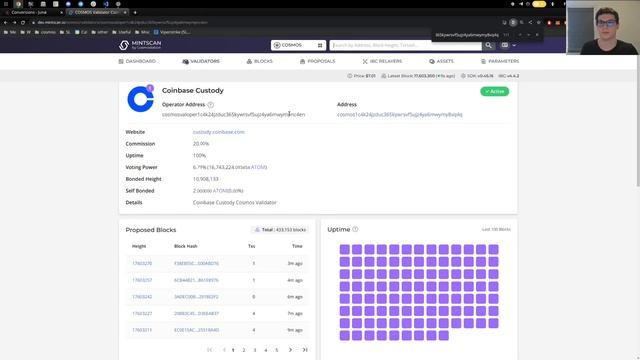Image resolution: width=640 pixels, height=360 pixels.
Task: Go to the Proposals nav item
Action: 318,61
